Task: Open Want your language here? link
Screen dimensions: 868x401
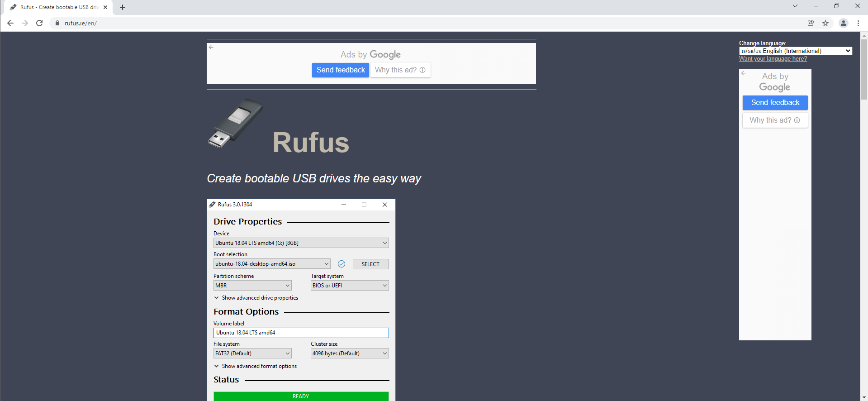Action: [773, 59]
